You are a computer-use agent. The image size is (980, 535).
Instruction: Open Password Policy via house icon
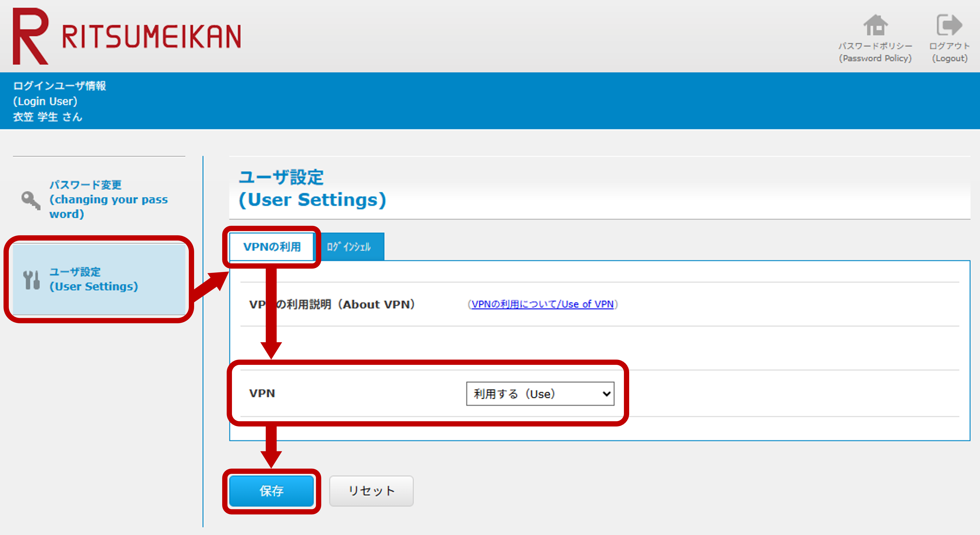(x=875, y=25)
